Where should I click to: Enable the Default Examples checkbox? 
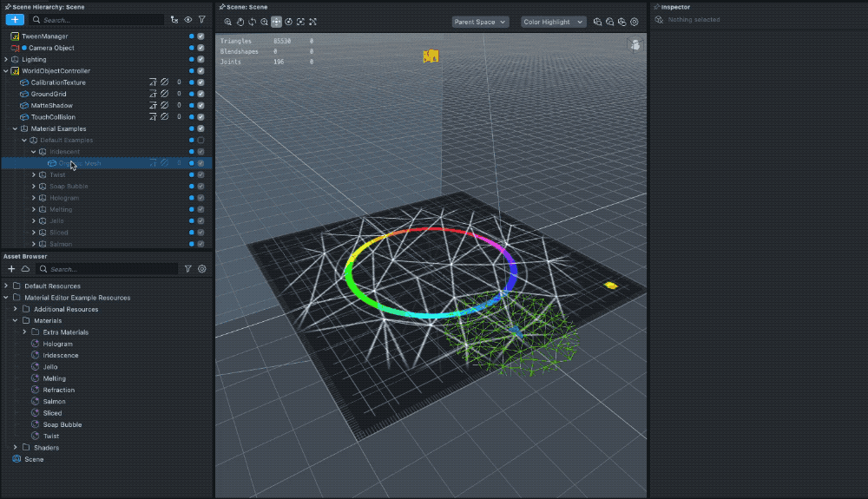click(x=201, y=140)
